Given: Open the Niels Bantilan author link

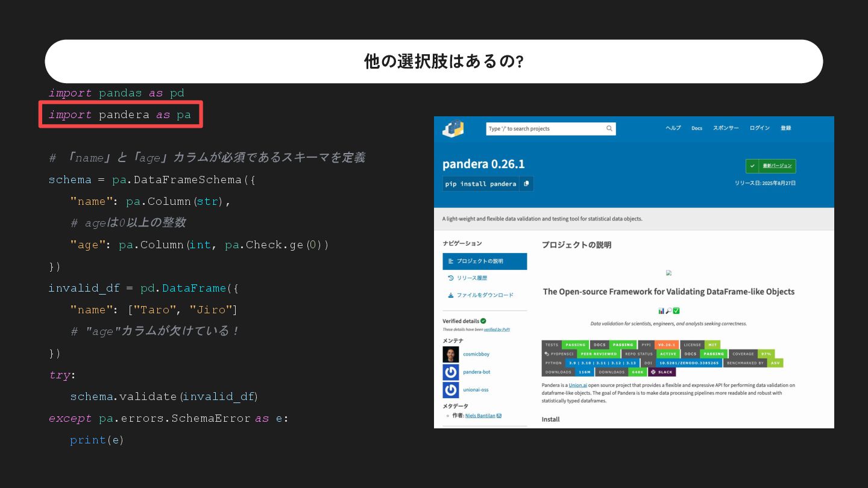Looking at the screenshot, I should (480, 416).
